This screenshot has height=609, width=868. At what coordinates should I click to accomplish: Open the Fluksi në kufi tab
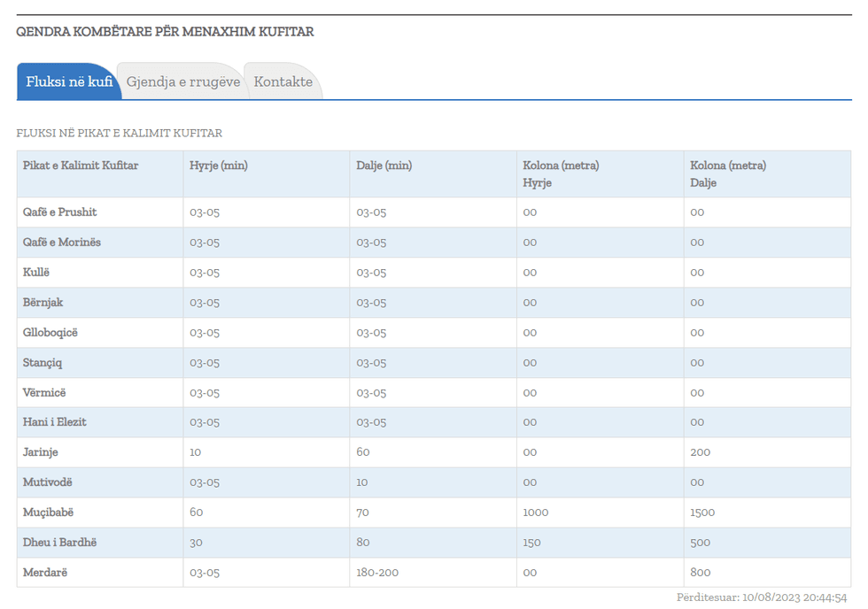click(69, 81)
